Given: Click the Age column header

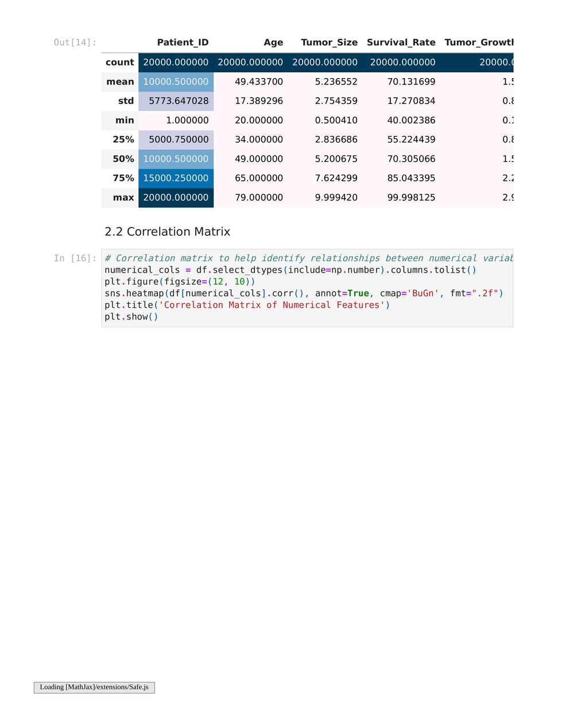Looking at the screenshot, I should [x=273, y=42].
